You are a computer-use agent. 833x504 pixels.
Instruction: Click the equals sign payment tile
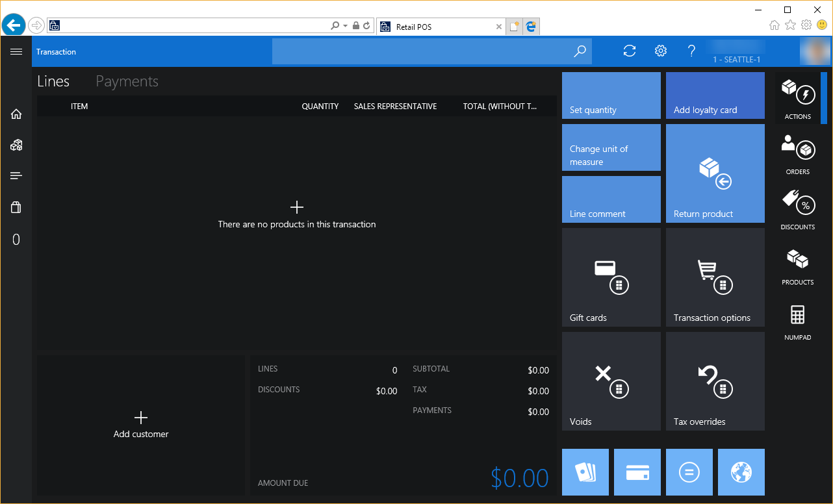point(689,472)
